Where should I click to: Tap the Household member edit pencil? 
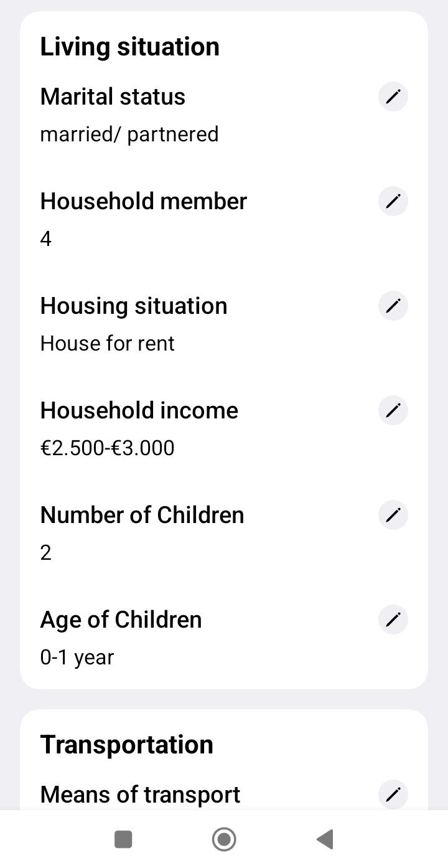click(x=393, y=201)
